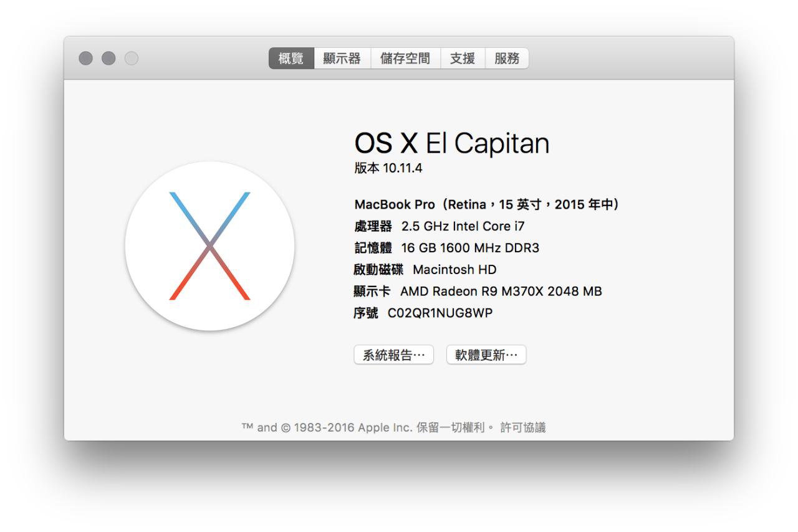Click the version text 版本 10.11.4
Image resolution: width=798 pixels, height=532 pixels.
[388, 168]
